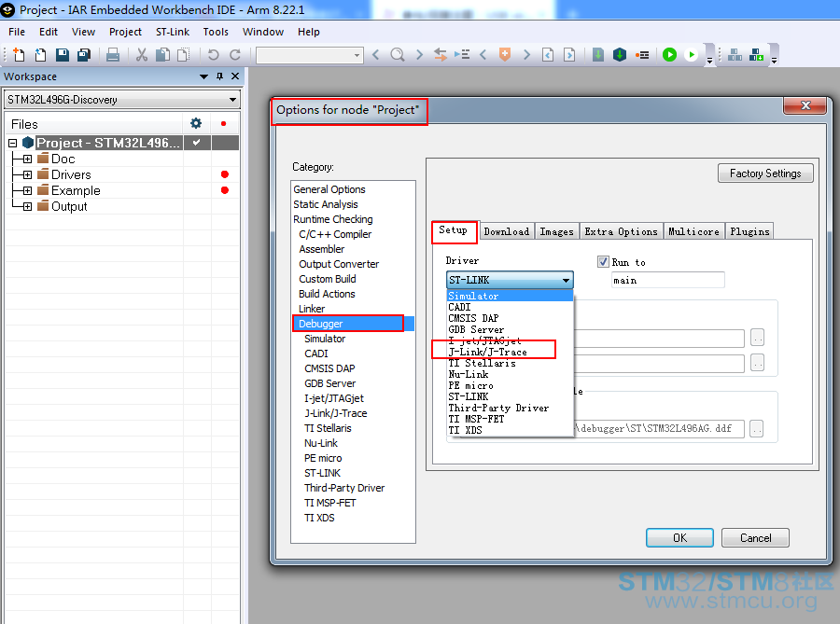
Task: Click the Undo arrow icon
Action: [x=213, y=55]
